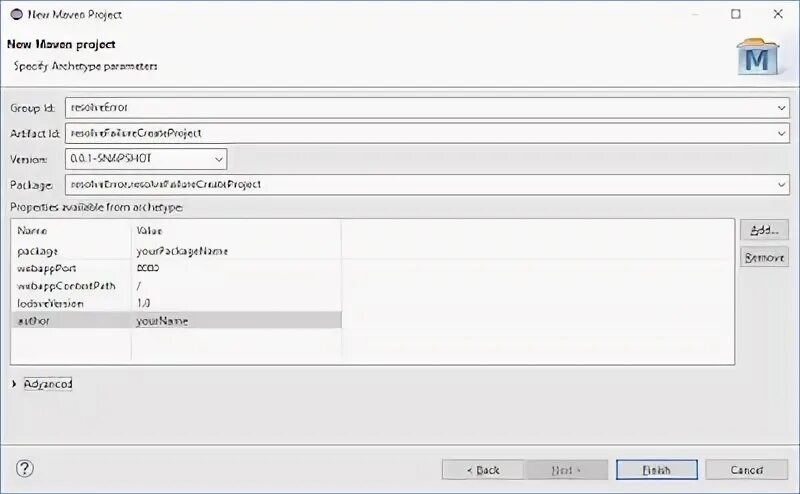
Task: Open the Version combo box dropdown
Action: point(218,159)
